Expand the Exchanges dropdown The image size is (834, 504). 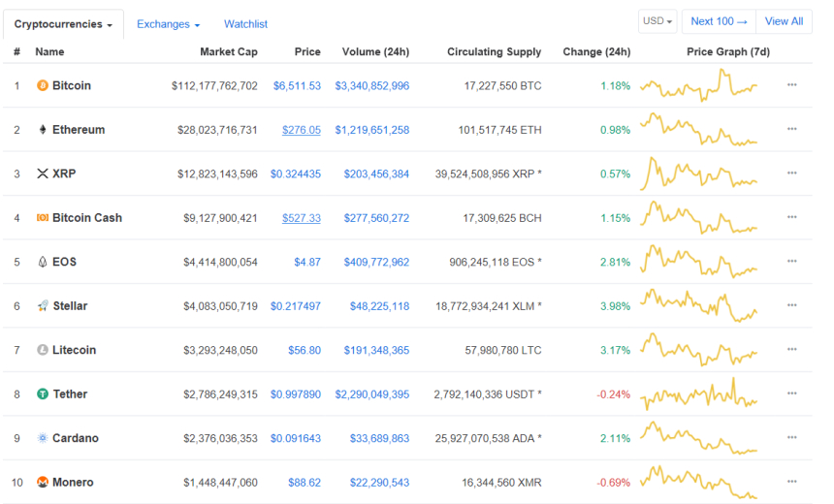[x=168, y=24]
